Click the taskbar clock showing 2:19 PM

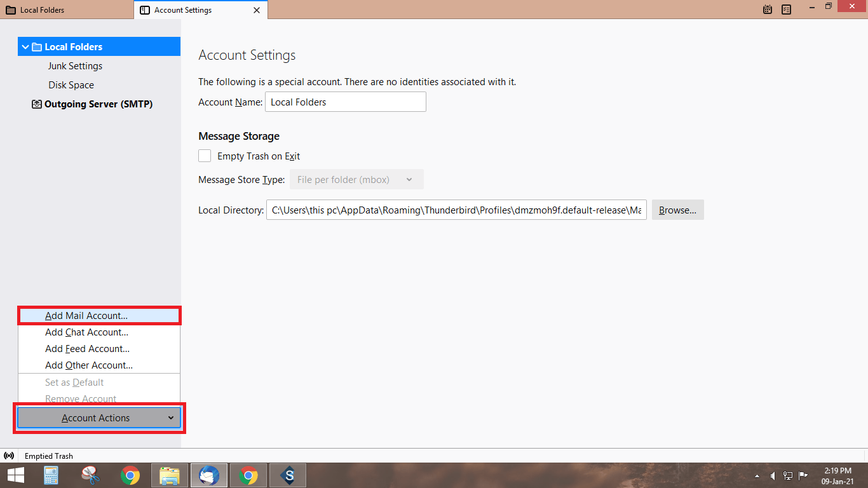[837, 471]
